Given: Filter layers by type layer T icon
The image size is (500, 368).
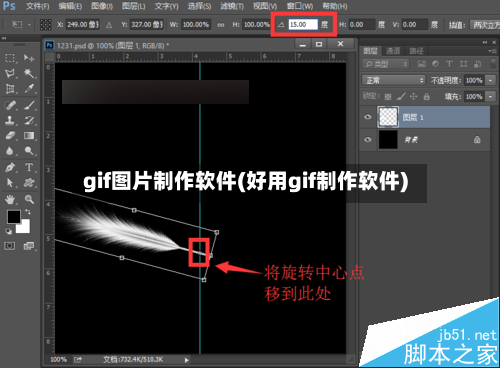Looking at the screenshot, I should (449, 64).
